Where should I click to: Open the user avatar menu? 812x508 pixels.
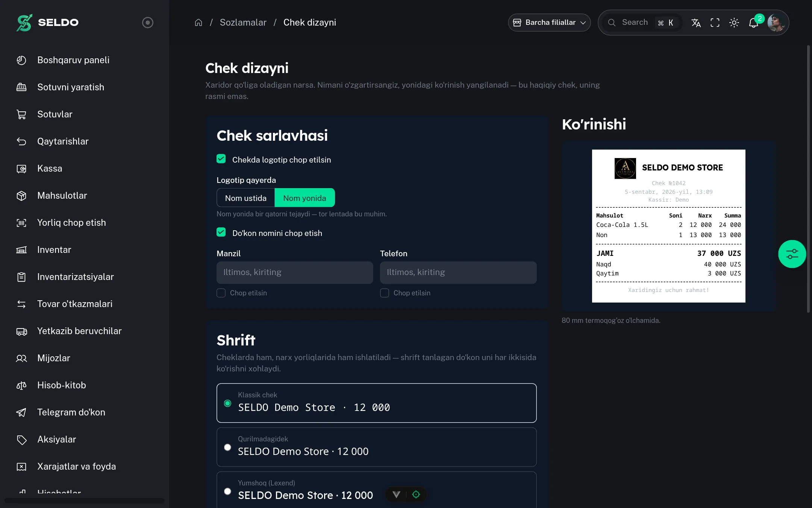776,23
